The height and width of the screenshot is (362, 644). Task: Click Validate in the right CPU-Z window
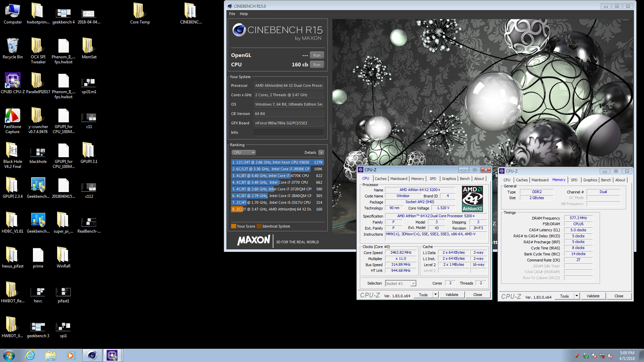pyautogui.click(x=593, y=296)
